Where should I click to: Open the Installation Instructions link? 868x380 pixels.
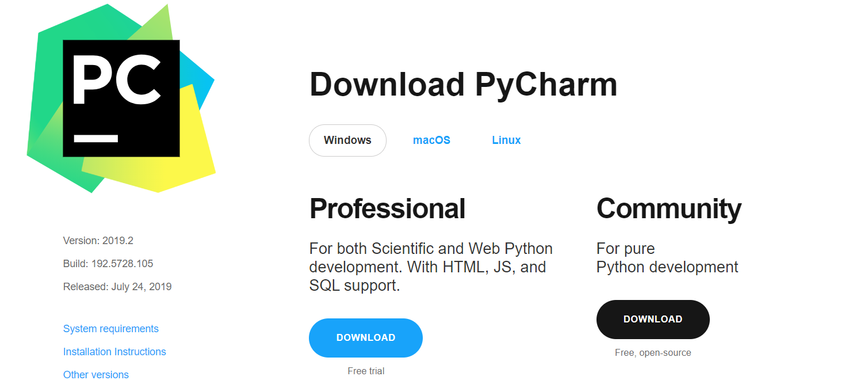114,351
